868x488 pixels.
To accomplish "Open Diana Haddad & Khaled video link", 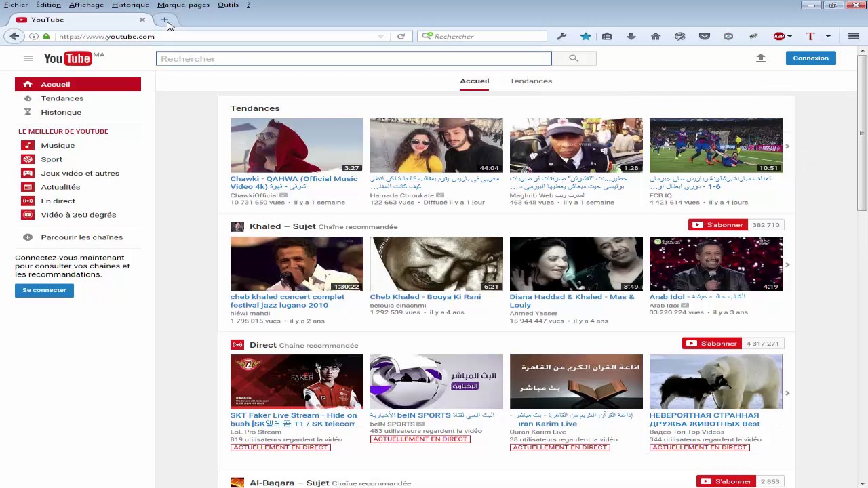I will 572,301.
